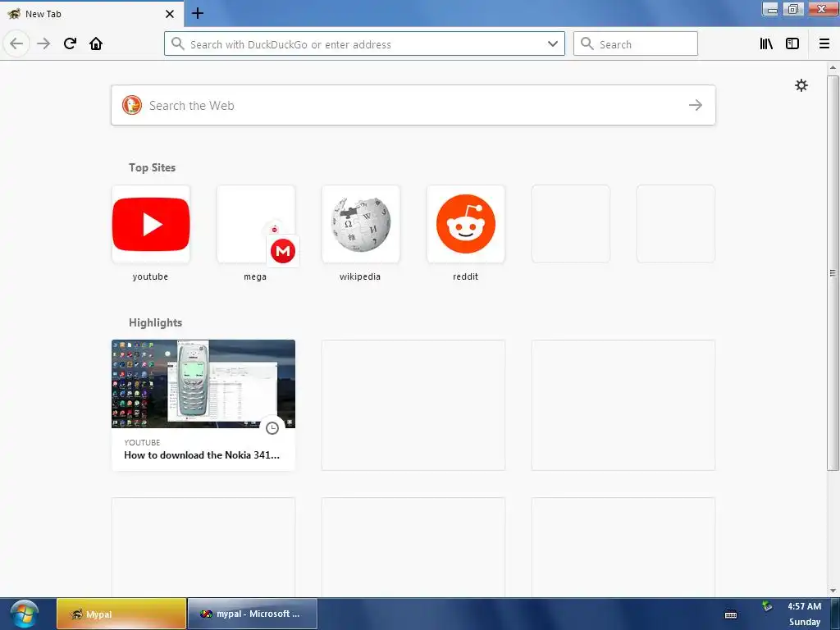Click the clock history icon on highlight card
This screenshot has height=630, width=840.
(272, 427)
